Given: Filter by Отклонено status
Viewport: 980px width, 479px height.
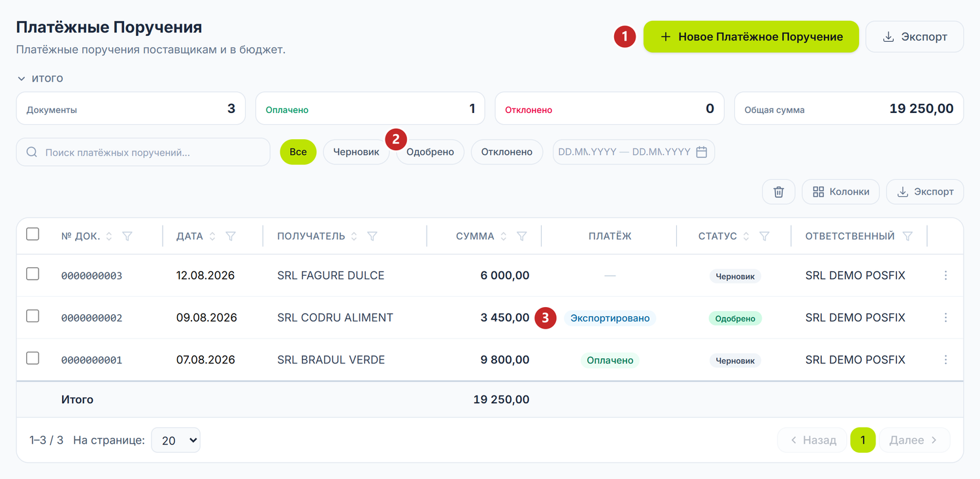Looking at the screenshot, I should [x=507, y=152].
